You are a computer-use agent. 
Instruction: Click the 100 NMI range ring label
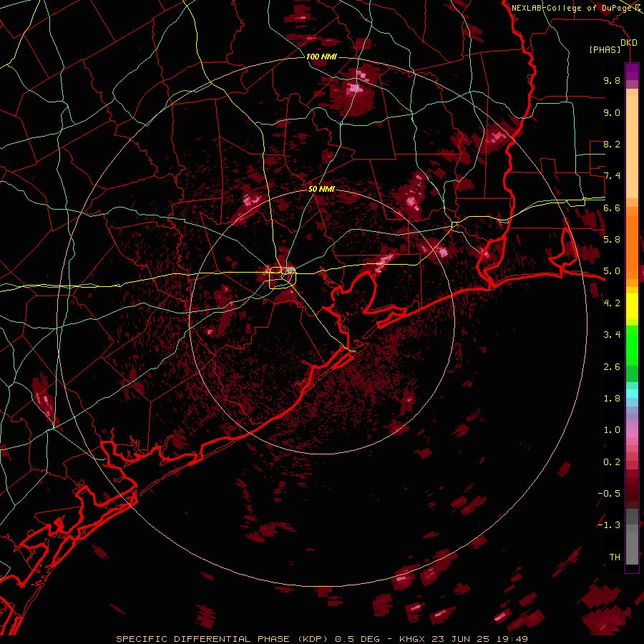tap(321, 57)
